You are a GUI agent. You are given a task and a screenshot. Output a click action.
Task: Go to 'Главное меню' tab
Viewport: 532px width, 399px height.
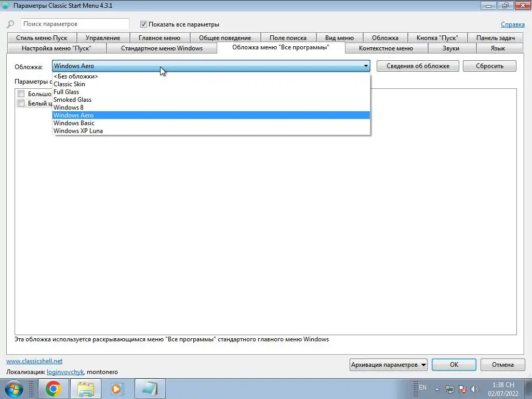click(159, 37)
